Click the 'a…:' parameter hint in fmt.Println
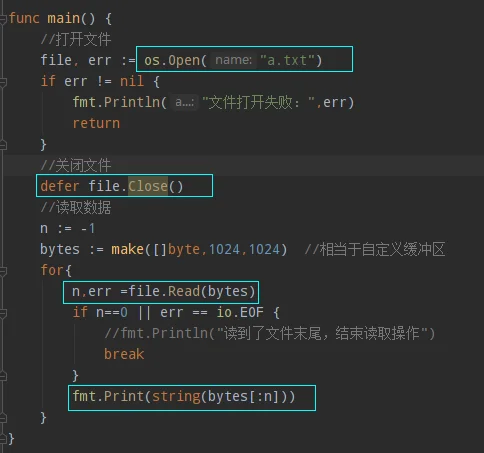The height and width of the screenshot is (453, 484). tap(184, 102)
